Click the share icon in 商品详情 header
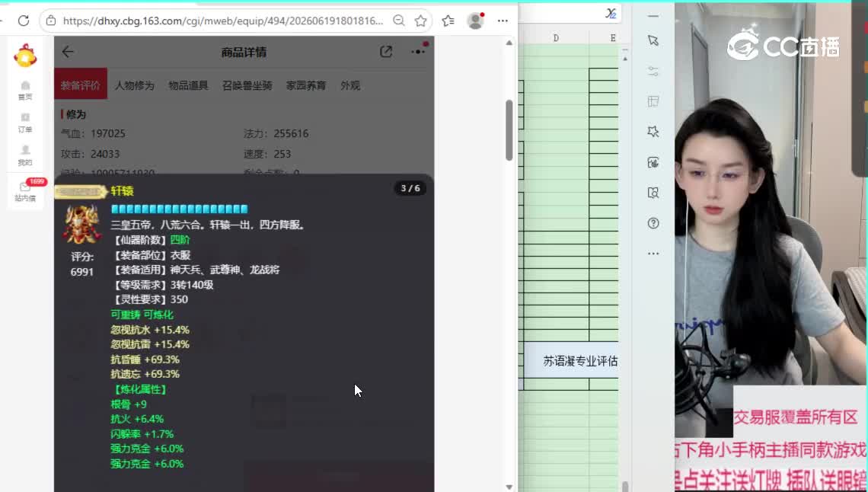 (x=386, y=52)
